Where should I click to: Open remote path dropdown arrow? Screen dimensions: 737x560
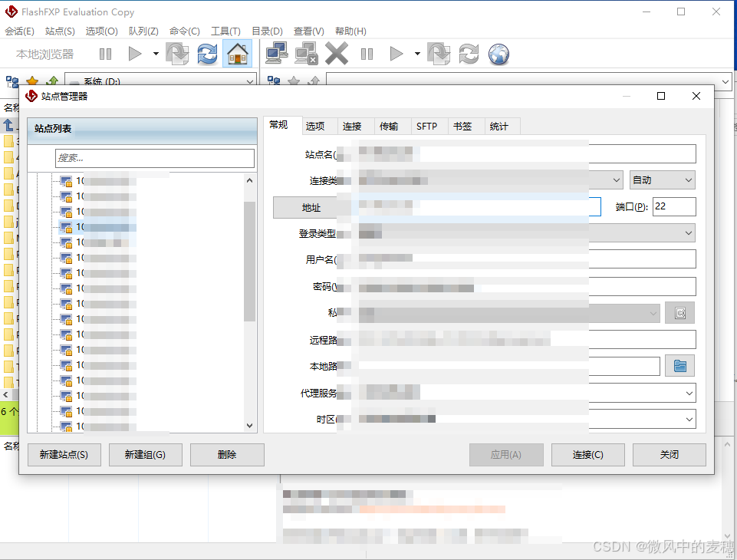coord(725,81)
